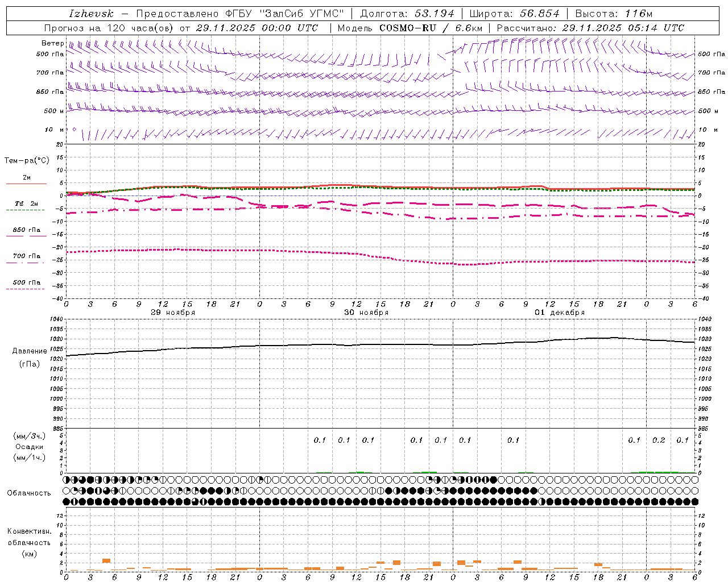Select the 29 ноября date label
Viewport: 728px width, 582px height.
pyautogui.click(x=173, y=313)
